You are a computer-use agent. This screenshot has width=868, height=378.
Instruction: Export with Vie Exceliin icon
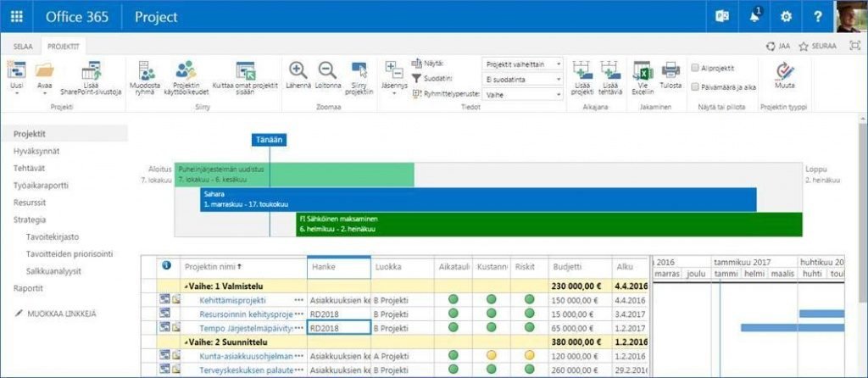click(x=642, y=70)
